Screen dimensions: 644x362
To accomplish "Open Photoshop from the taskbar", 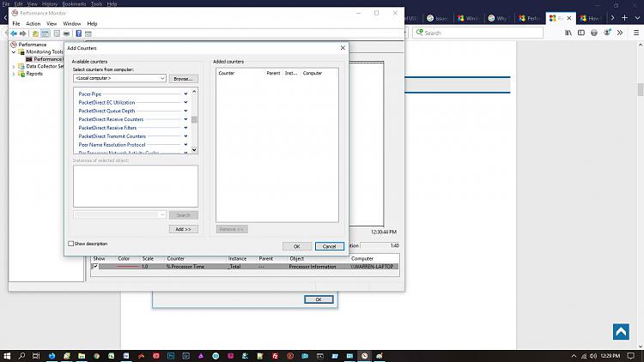I will coord(171,356).
